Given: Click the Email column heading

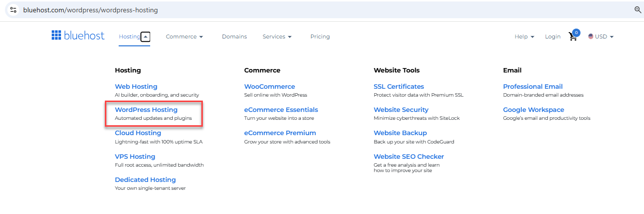Looking at the screenshot, I should [x=512, y=70].
